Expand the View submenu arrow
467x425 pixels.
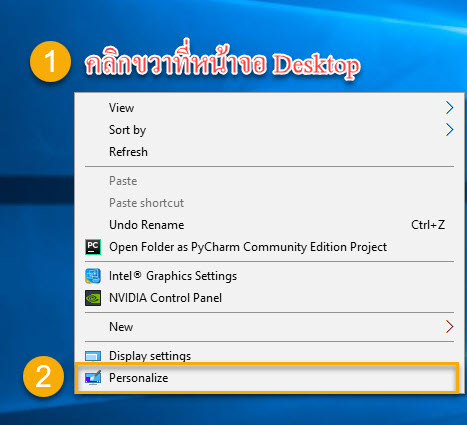coord(450,108)
